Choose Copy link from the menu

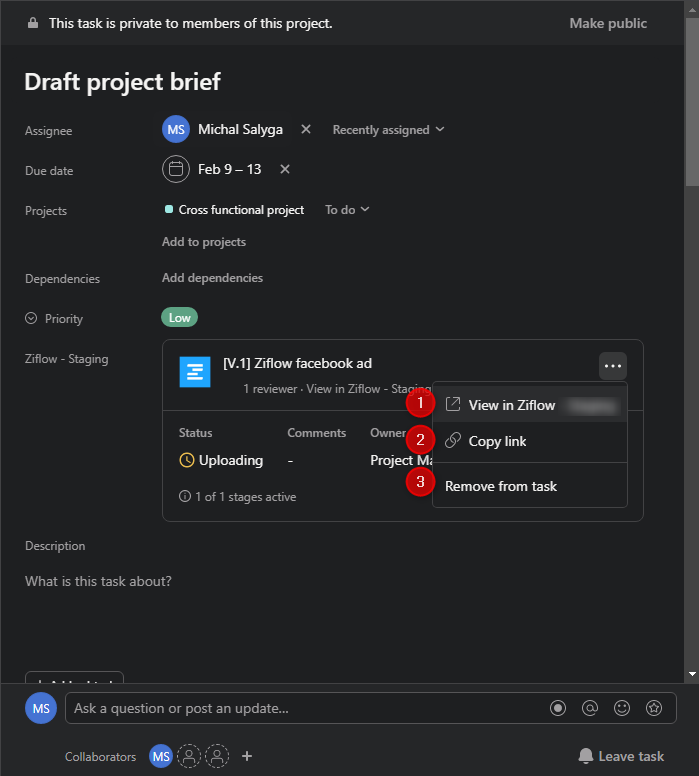click(x=497, y=441)
